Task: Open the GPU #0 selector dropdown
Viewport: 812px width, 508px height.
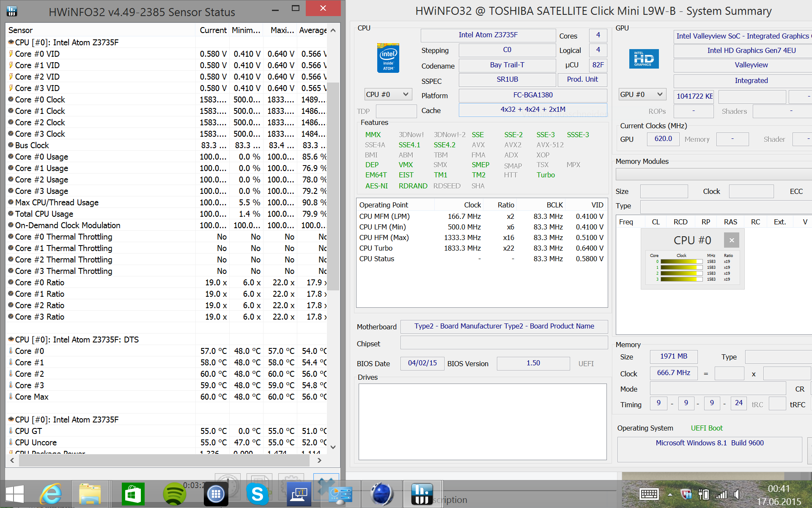Action: (642, 94)
